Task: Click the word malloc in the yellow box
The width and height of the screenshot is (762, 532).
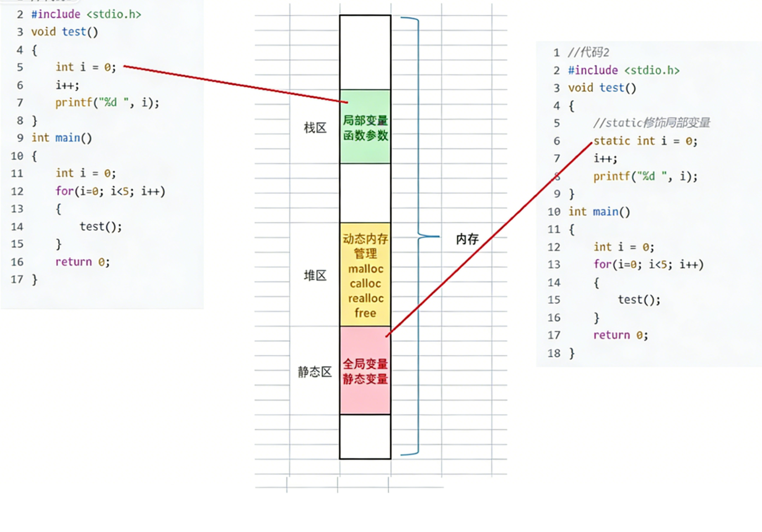Action: [x=366, y=269]
